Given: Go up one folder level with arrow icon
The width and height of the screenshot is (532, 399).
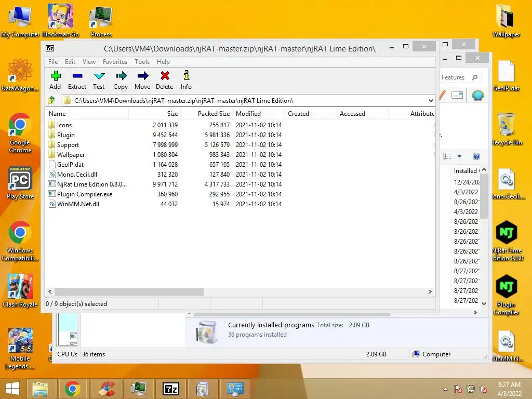Looking at the screenshot, I should pyautogui.click(x=51, y=100).
